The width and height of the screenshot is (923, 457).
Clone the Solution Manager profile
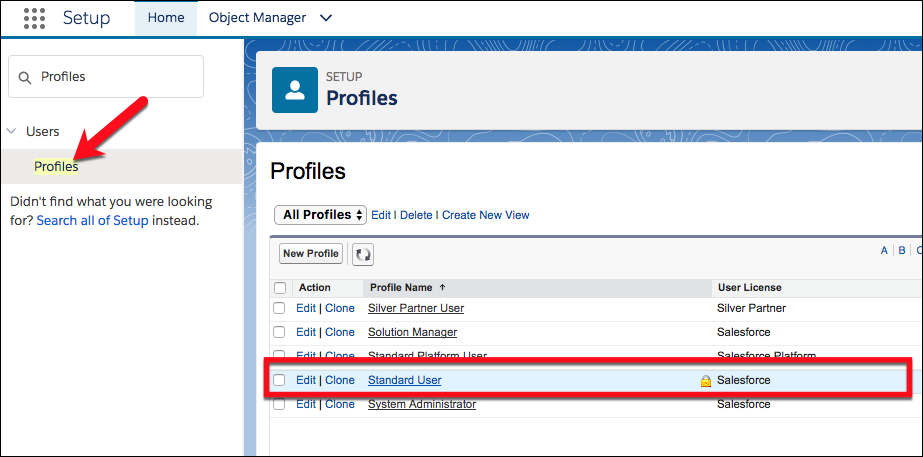[340, 332]
